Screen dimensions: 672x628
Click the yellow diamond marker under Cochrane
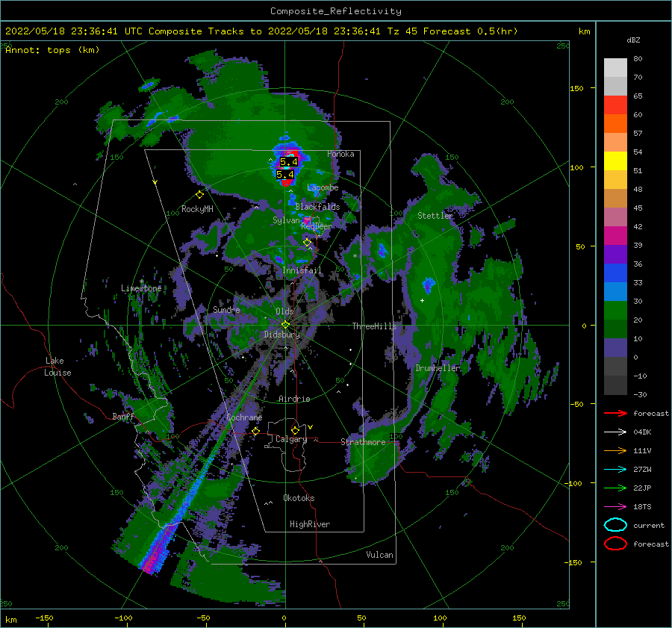[x=256, y=431]
